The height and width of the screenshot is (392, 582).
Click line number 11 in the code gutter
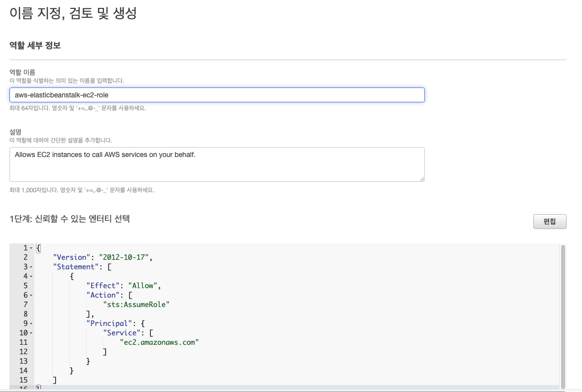(23, 342)
